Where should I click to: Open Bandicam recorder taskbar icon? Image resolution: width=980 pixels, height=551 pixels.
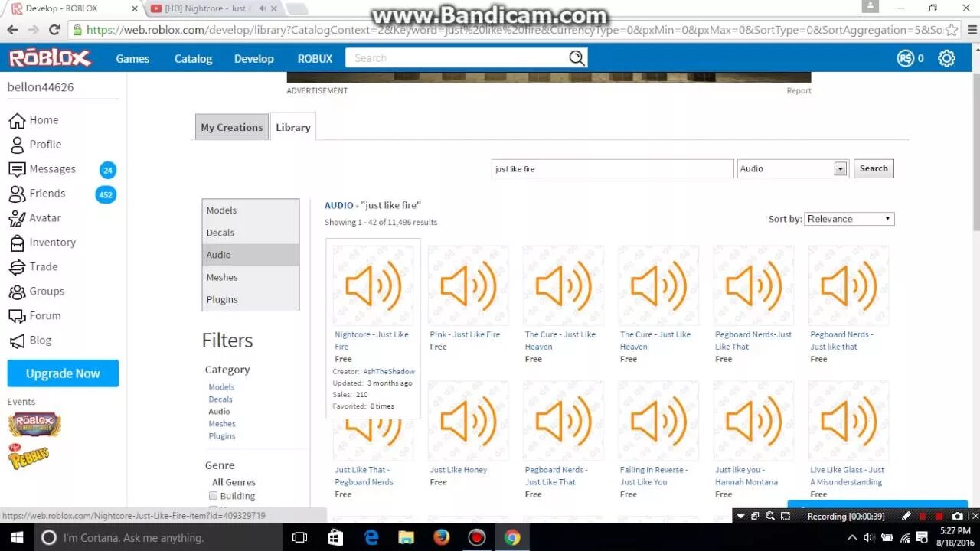click(x=477, y=537)
